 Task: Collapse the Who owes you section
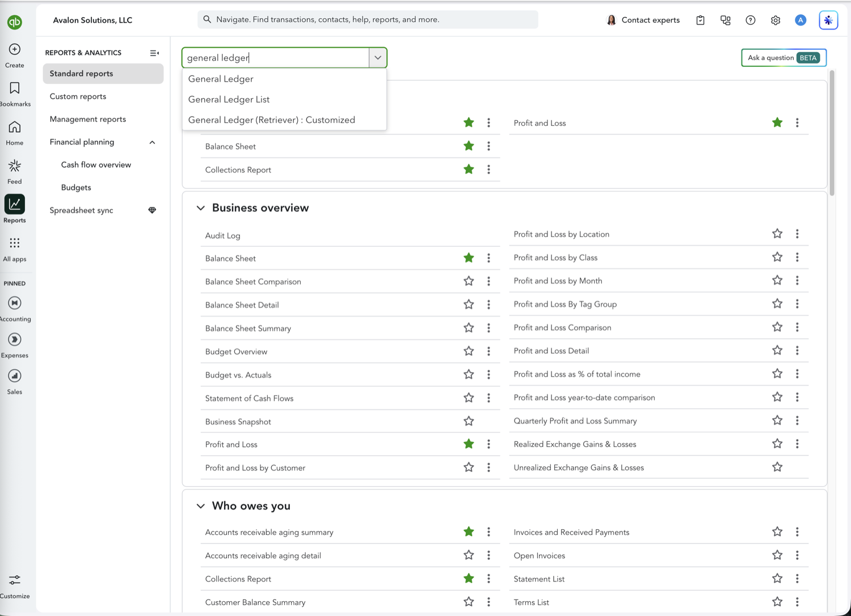click(201, 506)
